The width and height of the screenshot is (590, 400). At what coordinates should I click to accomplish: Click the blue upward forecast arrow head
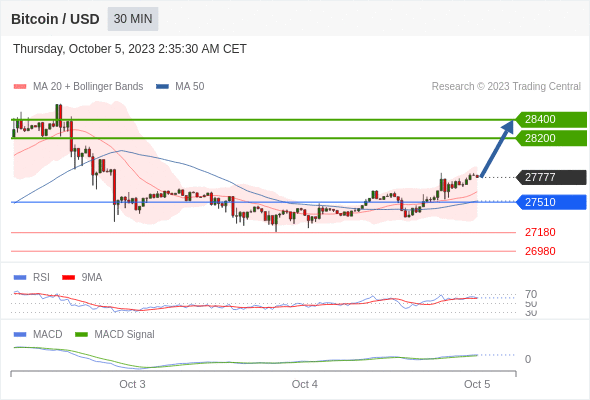[508, 127]
